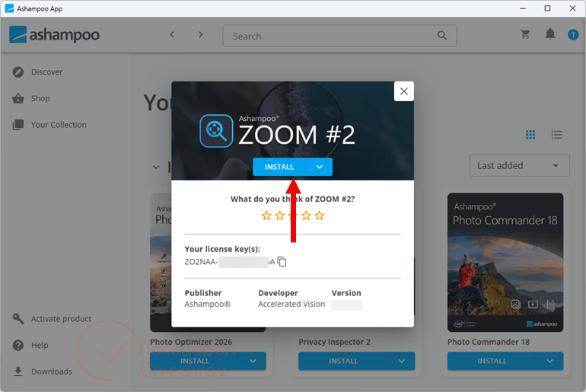Expand ZOOM #2 install options arrow
This screenshot has height=392, width=586.
[319, 167]
